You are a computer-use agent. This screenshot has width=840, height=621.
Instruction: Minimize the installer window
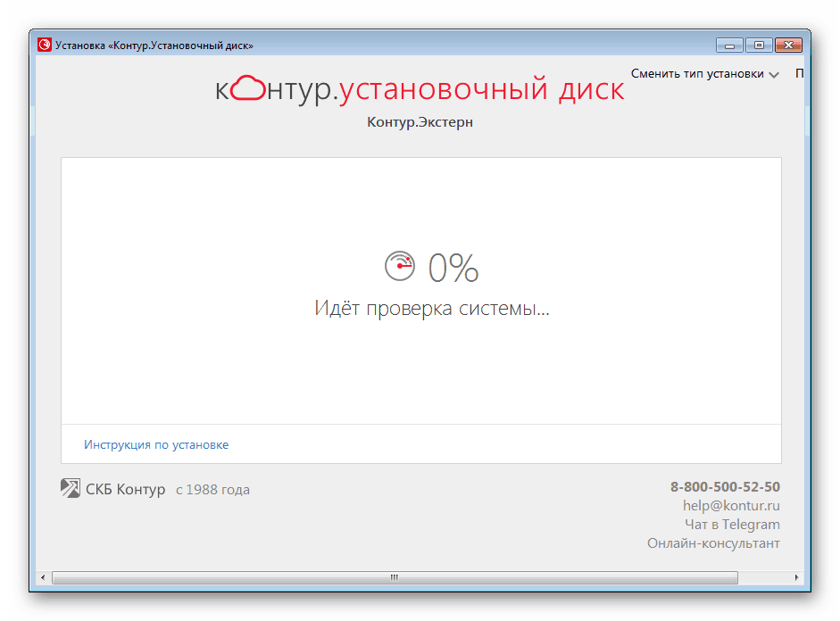point(729,45)
